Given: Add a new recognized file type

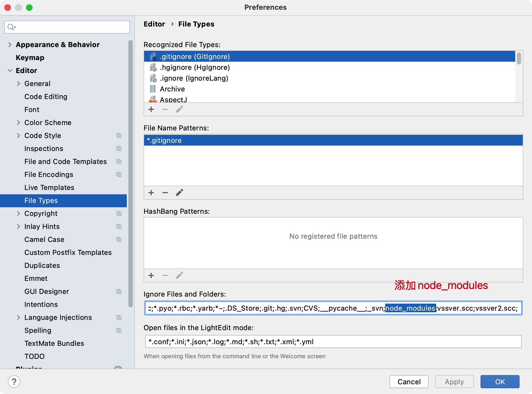Looking at the screenshot, I should (x=151, y=109).
